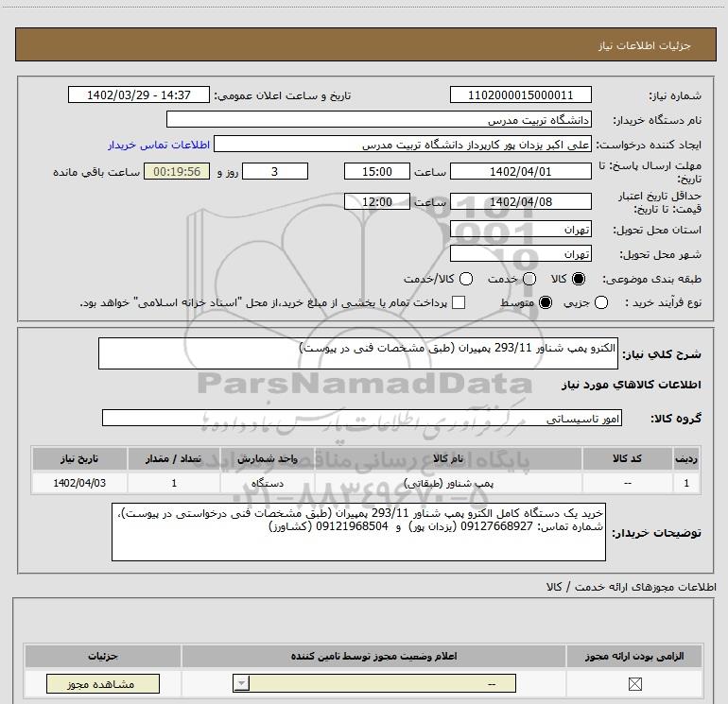Click the اطلاعات مجوزهای ارائه خدمت / کالا heading
This screenshot has height=704, width=728.
631,587
